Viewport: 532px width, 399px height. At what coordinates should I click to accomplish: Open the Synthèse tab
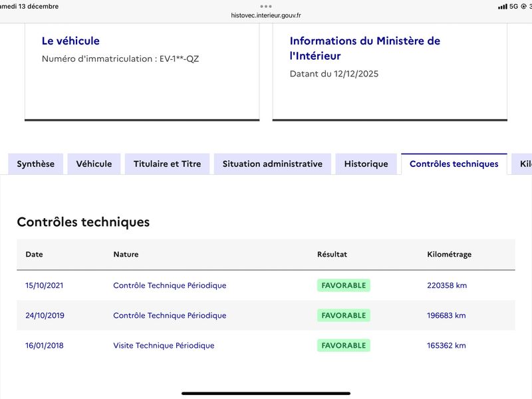tap(36, 164)
